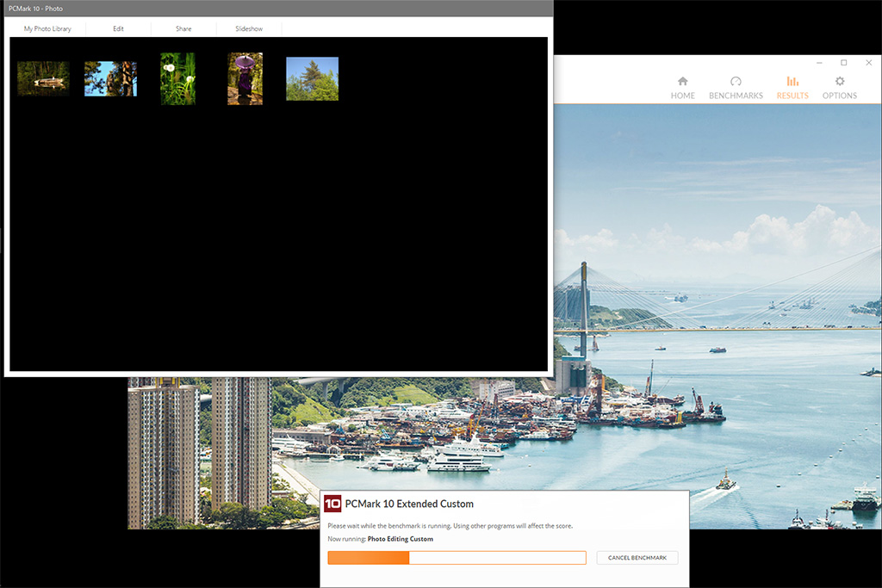Viewport: 882px width, 588px height.
Task: Open Home in the PCMark 10 window
Action: pyautogui.click(x=682, y=89)
